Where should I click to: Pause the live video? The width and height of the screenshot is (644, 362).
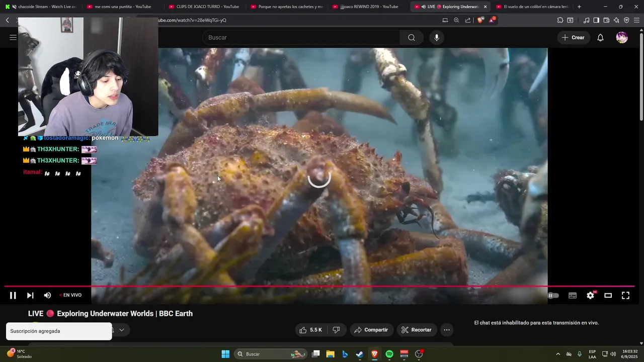click(x=13, y=295)
